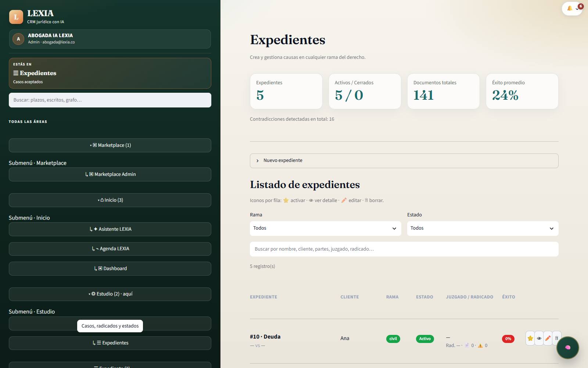Click the 'Estás en Expedientes' breadcrumb card
The height and width of the screenshot is (368, 588).
110,73
